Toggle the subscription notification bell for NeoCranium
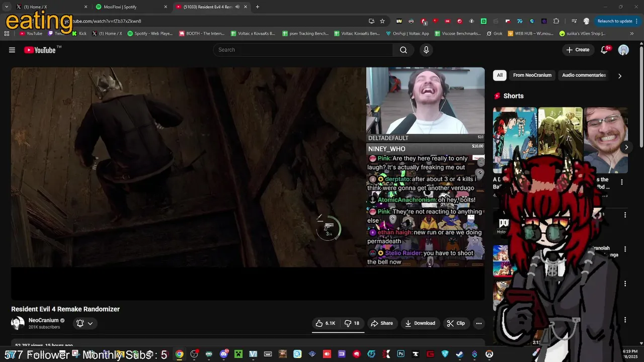The image size is (644, 362). 85,323
